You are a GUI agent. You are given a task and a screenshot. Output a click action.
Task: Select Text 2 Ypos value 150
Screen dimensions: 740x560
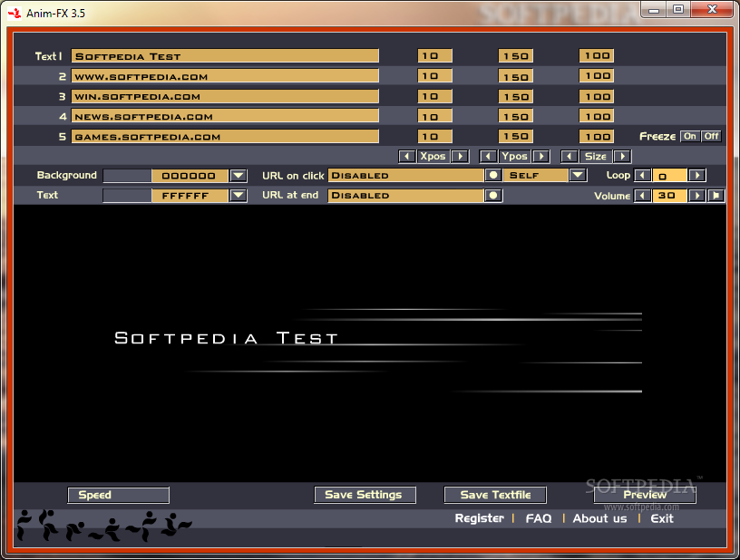(516, 76)
